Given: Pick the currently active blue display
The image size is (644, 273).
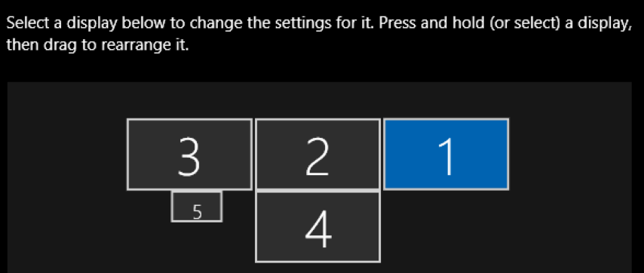Looking at the screenshot, I should pyautogui.click(x=446, y=155).
